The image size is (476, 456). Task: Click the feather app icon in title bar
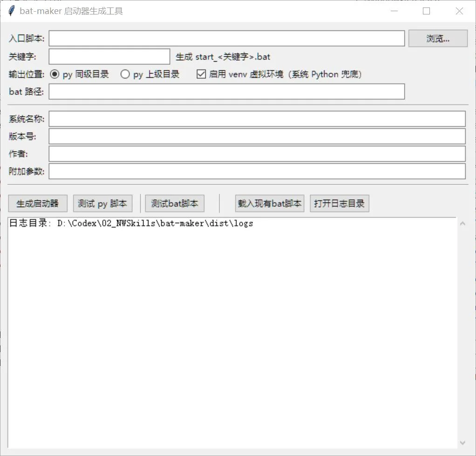pyautogui.click(x=11, y=11)
